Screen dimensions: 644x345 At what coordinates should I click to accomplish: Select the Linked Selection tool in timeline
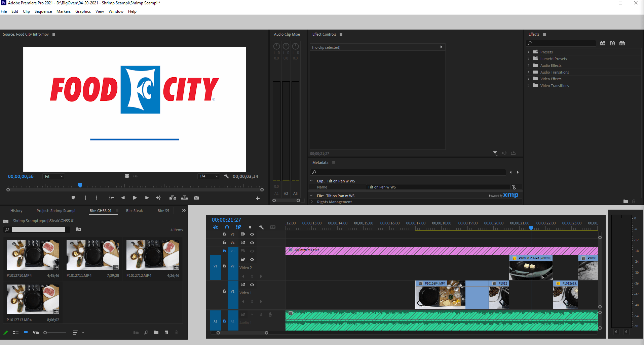(x=238, y=227)
